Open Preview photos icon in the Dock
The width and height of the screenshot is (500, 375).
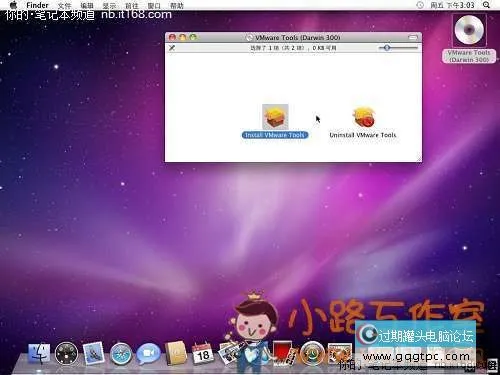[228, 353]
